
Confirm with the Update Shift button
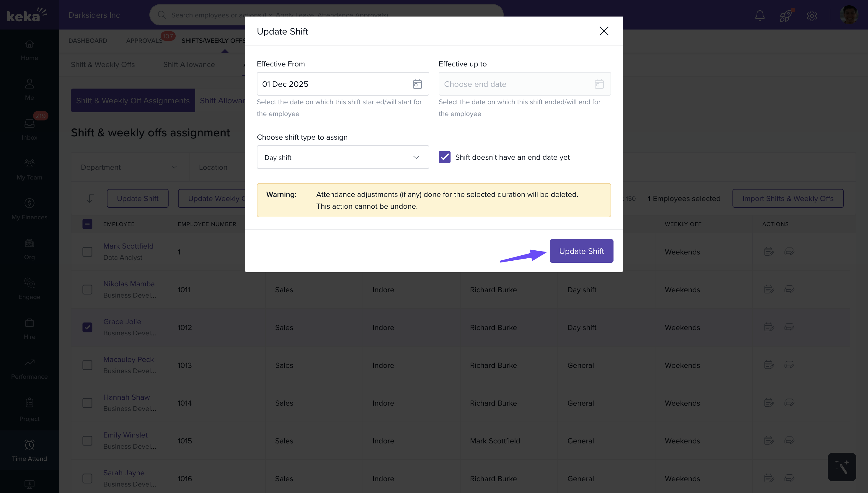click(581, 251)
